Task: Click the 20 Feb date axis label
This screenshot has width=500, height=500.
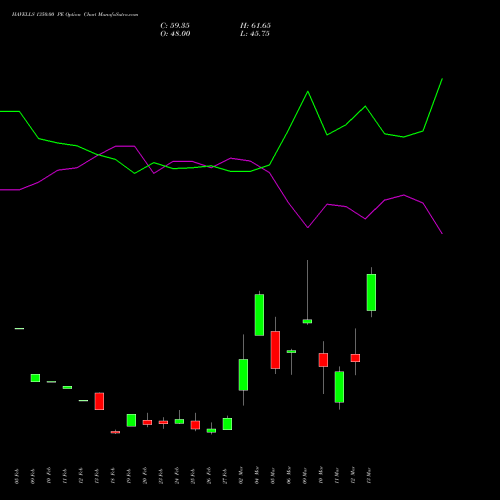Action: pos(145,476)
